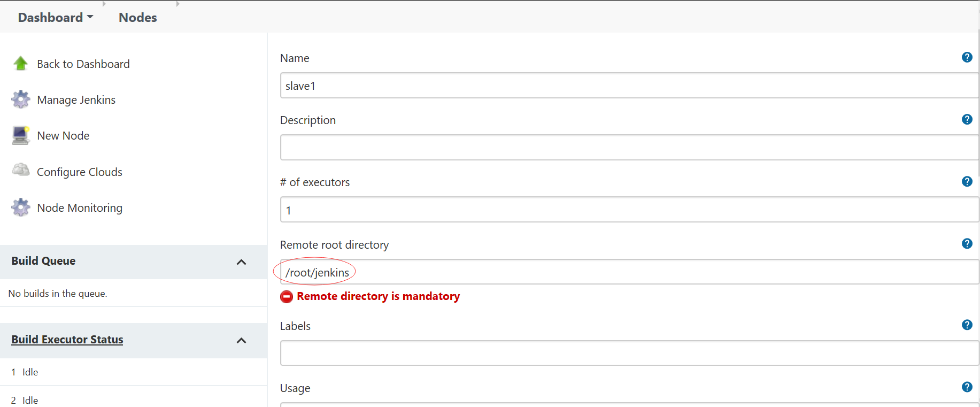Viewport: 980px width, 407px height.
Task: Go to the Nodes breadcrumb
Action: click(x=138, y=18)
